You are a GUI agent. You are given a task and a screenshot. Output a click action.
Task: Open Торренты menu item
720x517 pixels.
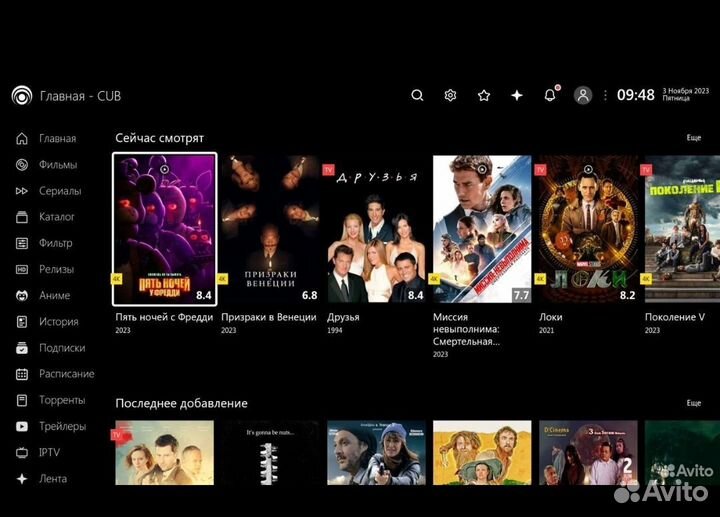[62, 400]
